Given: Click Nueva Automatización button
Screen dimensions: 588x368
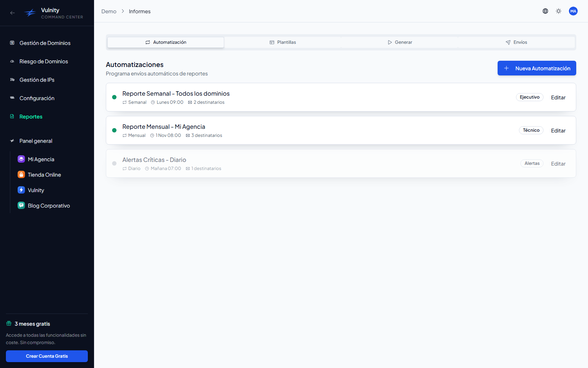Looking at the screenshot, I should (537, 68).
